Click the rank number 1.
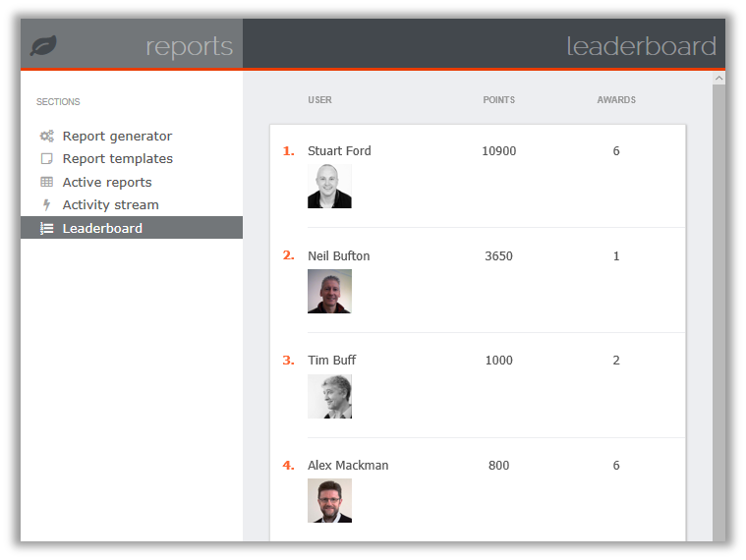 tap(288, 150)
